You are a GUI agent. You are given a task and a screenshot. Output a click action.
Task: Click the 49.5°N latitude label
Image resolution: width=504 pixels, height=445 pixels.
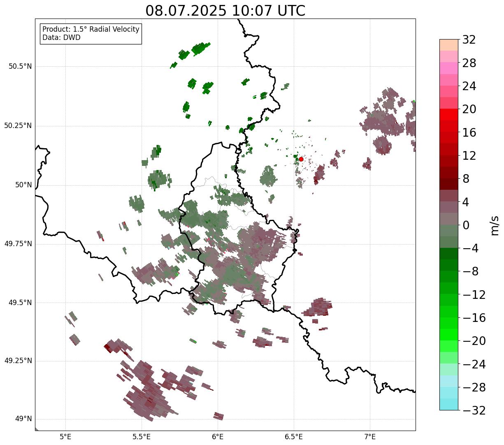[x=20, y=303]
